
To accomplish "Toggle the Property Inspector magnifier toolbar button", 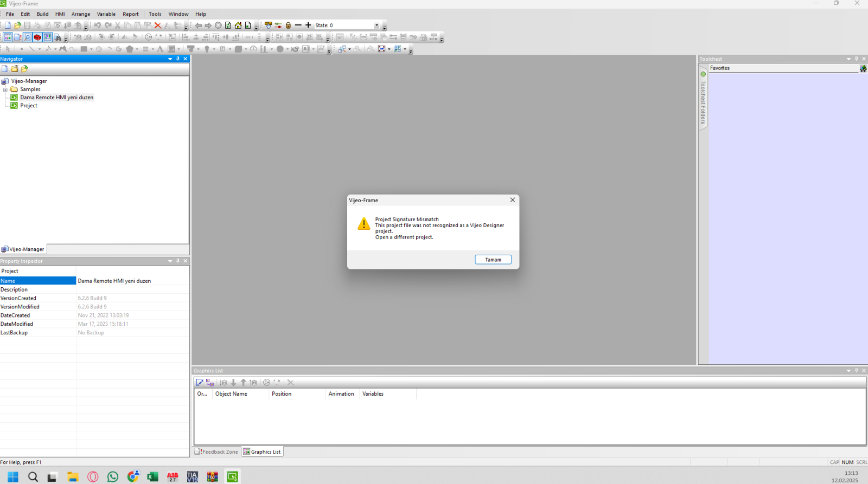I will (28, 37).
